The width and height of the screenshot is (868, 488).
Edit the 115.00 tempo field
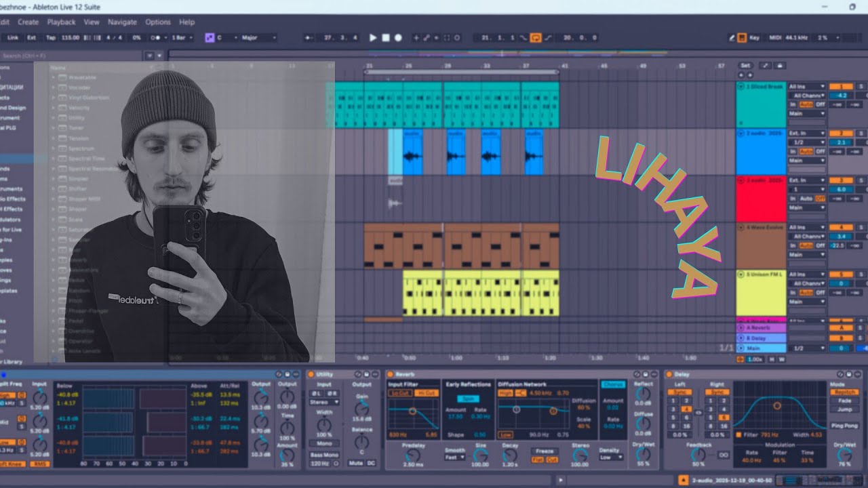(71, 38)
